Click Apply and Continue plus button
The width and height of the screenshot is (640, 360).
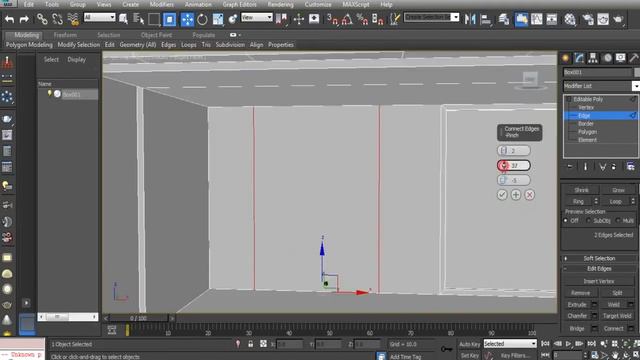516,195
